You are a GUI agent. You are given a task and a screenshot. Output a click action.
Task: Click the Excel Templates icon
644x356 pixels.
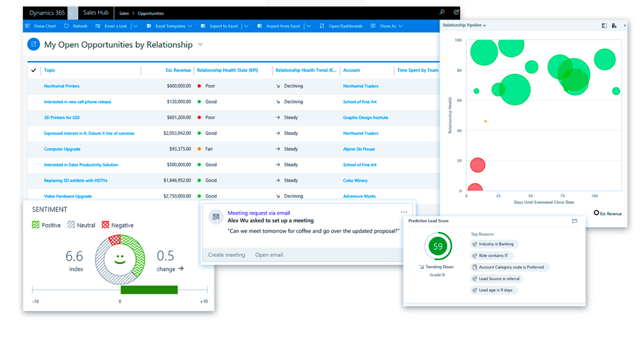pos(149,26)
